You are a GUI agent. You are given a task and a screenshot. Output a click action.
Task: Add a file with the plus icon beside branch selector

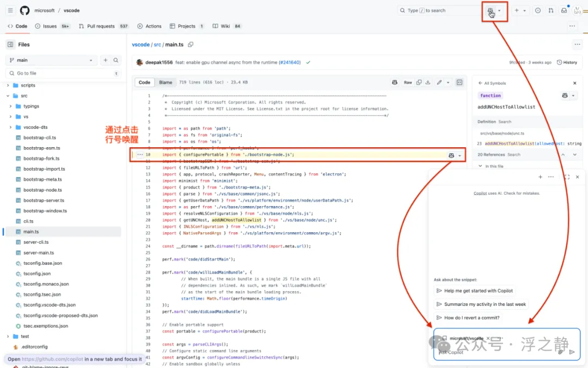tap(106, 60)
